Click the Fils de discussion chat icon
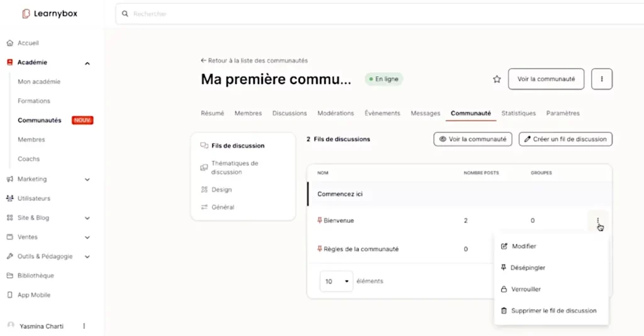 tap(204, 146)
